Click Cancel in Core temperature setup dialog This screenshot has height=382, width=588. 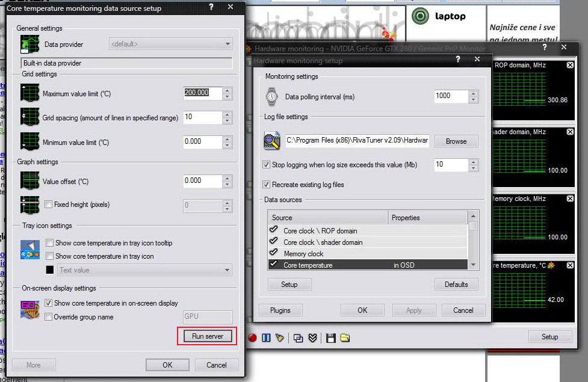click(217, 365)
